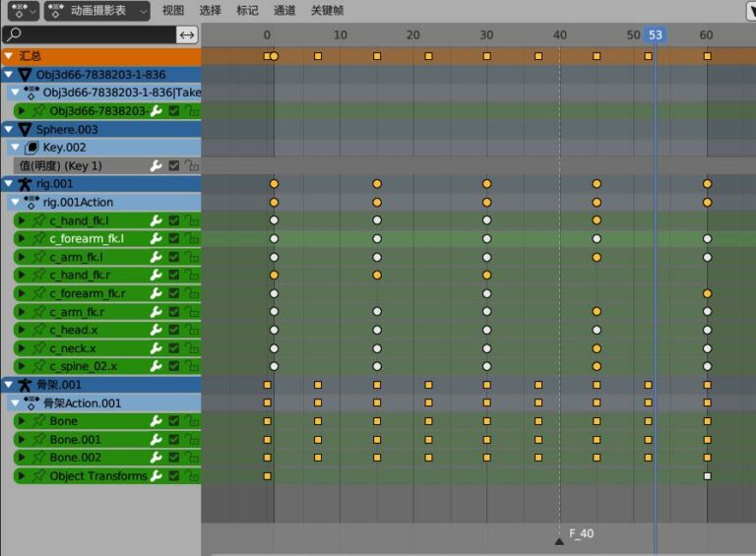
Task: Click the modifier wrench on c_hand_fk.l
Action: coord(156,220)
